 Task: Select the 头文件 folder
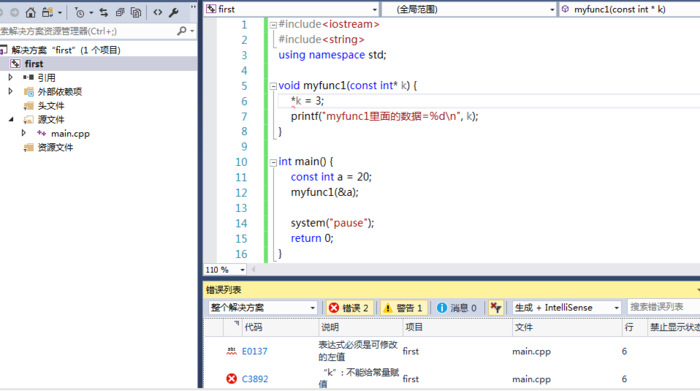click(x=50, y=106)
